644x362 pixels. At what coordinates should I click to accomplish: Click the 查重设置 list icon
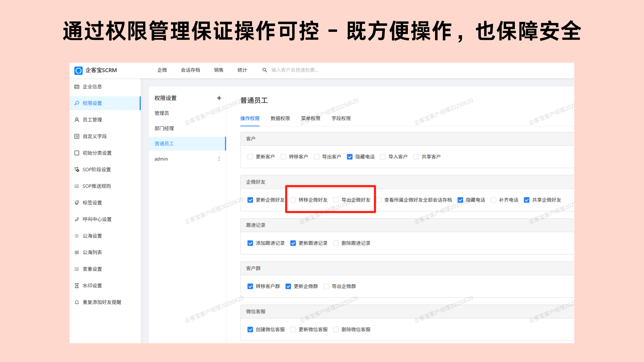tap(77, 269)
